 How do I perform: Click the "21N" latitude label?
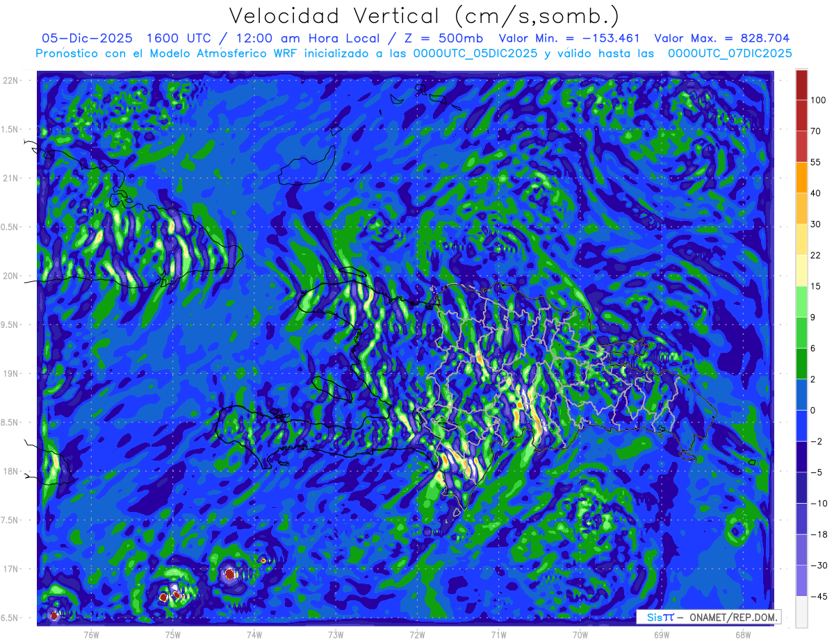coord(12,179)
